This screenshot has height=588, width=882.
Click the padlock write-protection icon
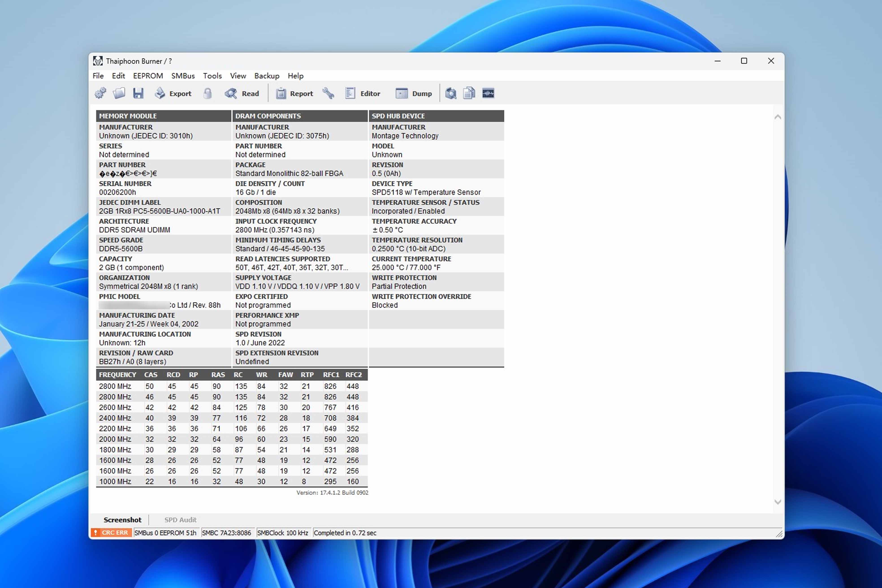[x=207, y=93]
